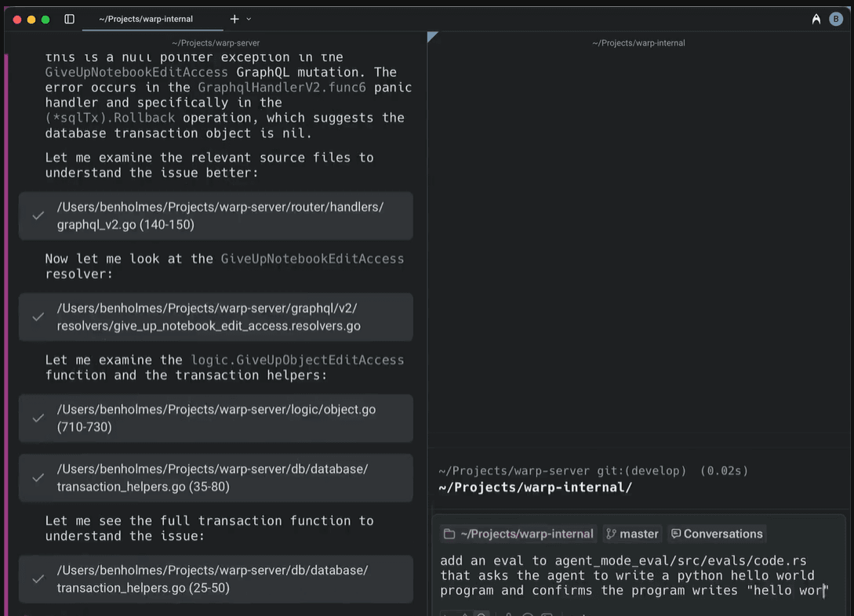The width and height of the screenshot is (854, 616).
Task: Click checkmark beside give_up_notebook_edit_access.resolvers.go
Action: pos(38,317)
